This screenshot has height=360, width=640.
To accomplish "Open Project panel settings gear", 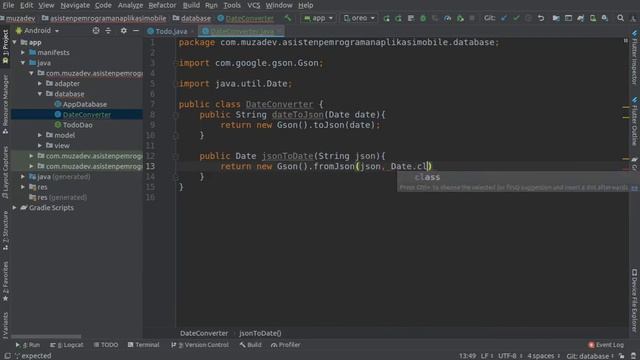I will pyautogui.click(x=124, y=31).
